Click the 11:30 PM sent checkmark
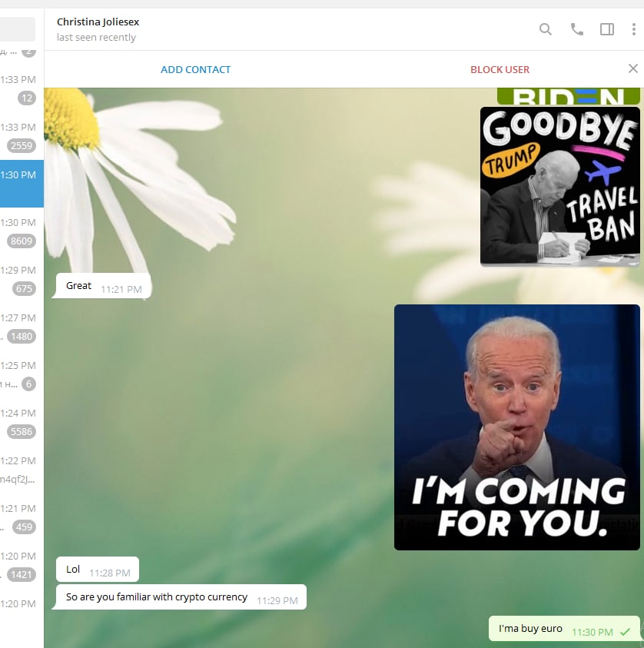Viewport: 644px width, 648px height. [x=625, y=632]
